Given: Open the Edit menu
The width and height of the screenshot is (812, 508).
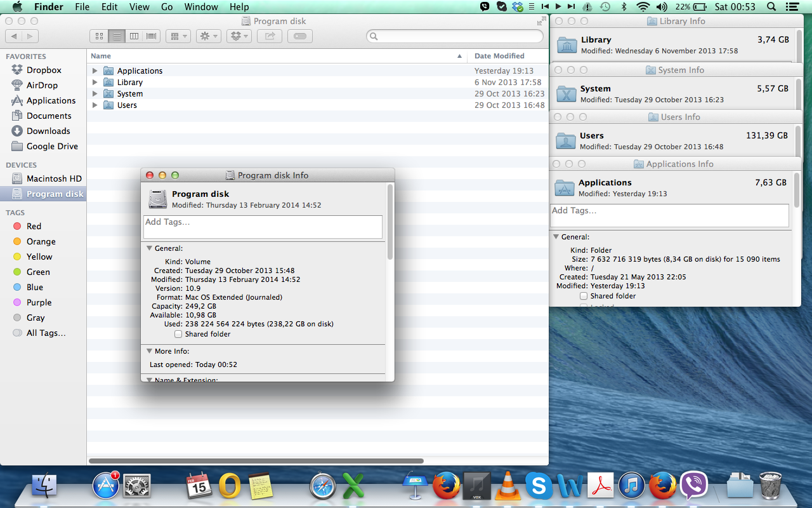Looking at the screenshot, I should [110, 7].
